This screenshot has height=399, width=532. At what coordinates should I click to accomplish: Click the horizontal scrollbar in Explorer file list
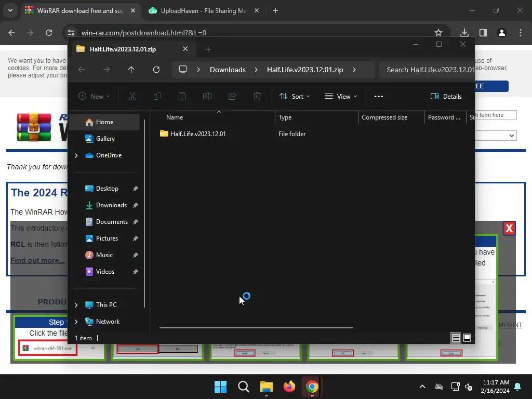tap(256, 328)
